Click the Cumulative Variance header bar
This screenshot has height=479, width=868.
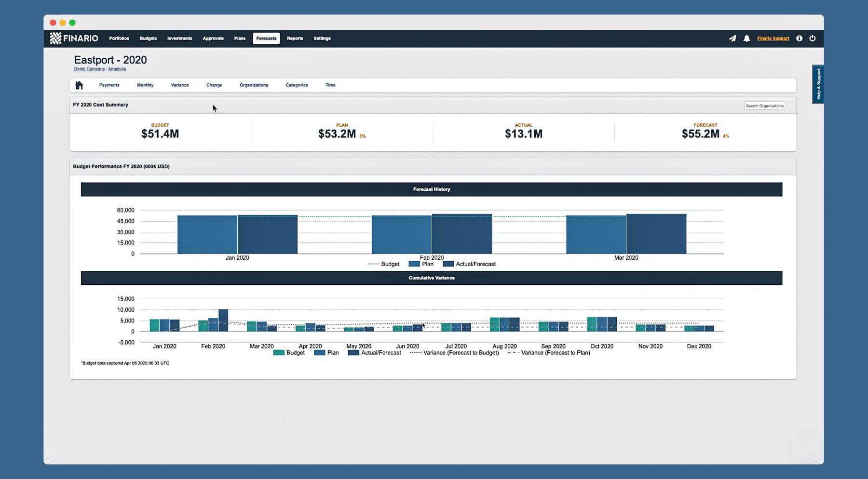[432, 278]
